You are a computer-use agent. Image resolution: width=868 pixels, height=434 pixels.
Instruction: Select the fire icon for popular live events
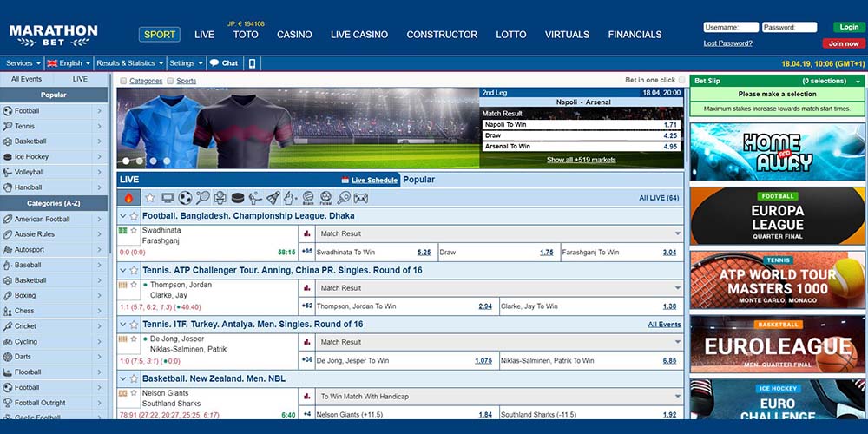129,198
